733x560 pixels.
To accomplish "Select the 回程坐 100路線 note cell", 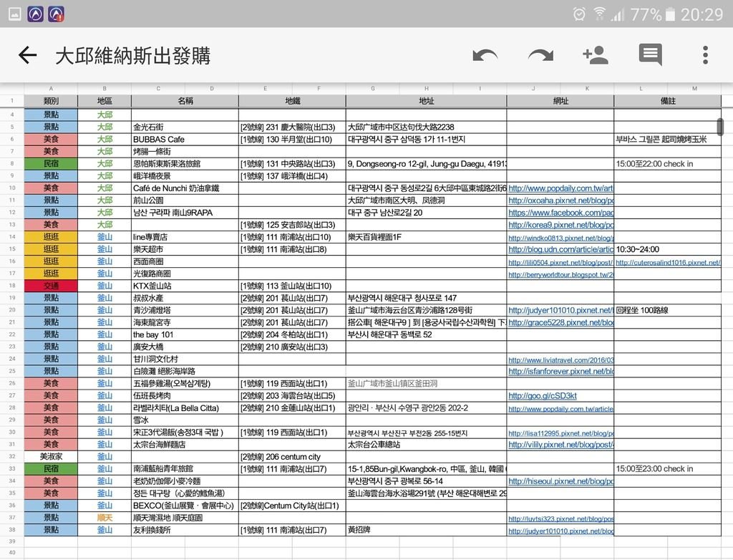I will pos(668,309).
